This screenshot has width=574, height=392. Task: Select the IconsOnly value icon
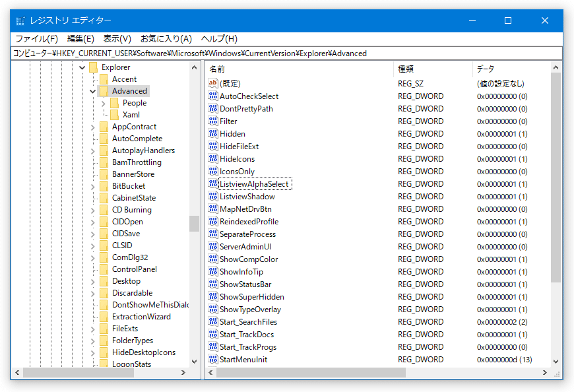(x=214, y=171)
